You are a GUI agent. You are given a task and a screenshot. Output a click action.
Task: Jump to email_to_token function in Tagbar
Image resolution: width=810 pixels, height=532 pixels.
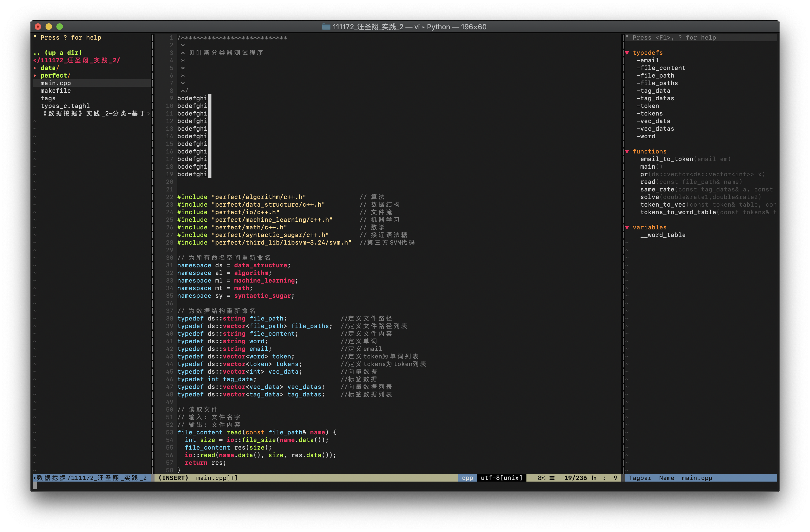666,159
